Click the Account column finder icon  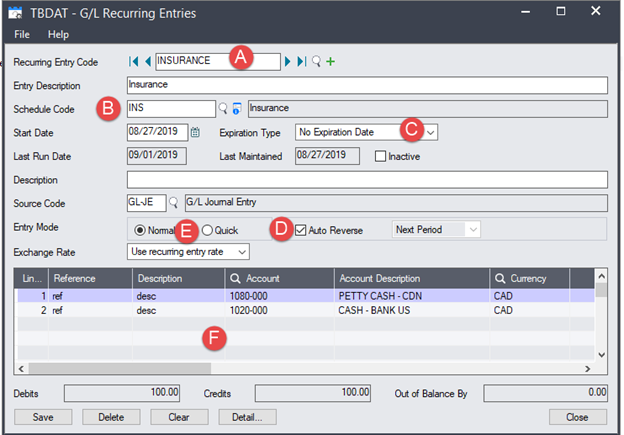pos(235,278)
